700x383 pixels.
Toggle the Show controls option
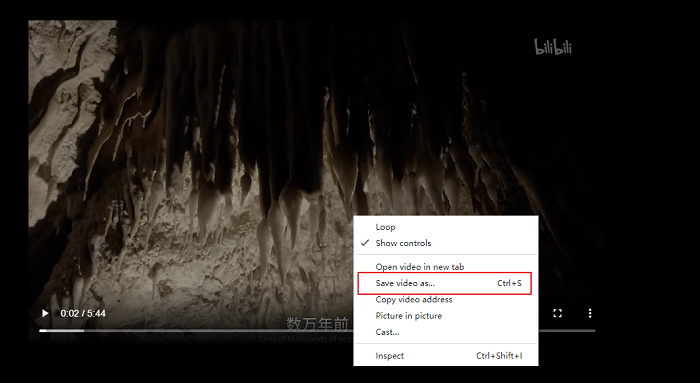pyautogui.click(x=446, y=243)
